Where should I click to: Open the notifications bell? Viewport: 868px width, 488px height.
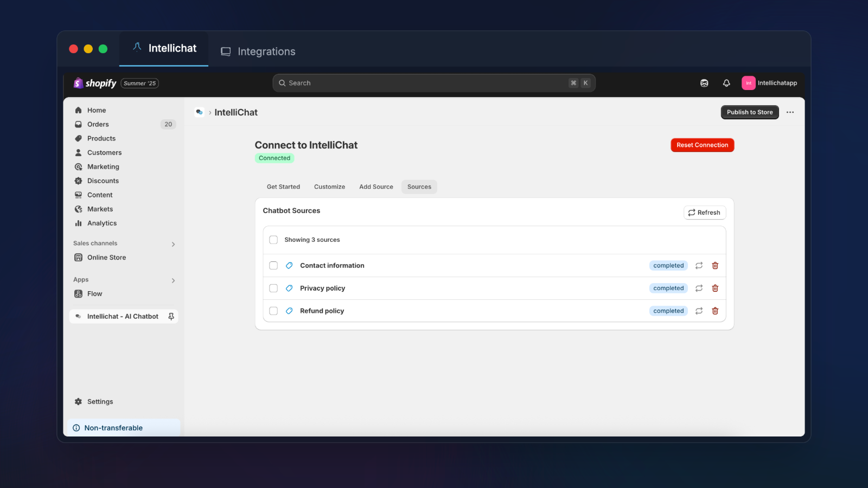tap(726, 83)
